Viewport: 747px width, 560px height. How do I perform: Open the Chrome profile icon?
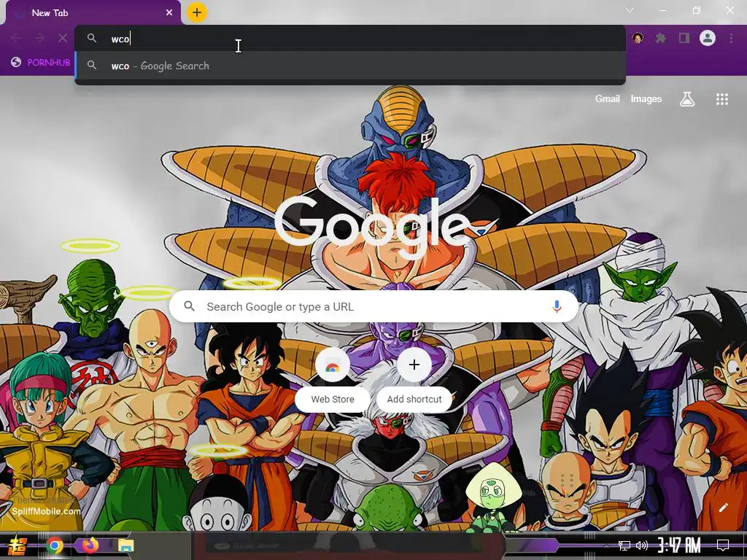(x=708, y=38)
